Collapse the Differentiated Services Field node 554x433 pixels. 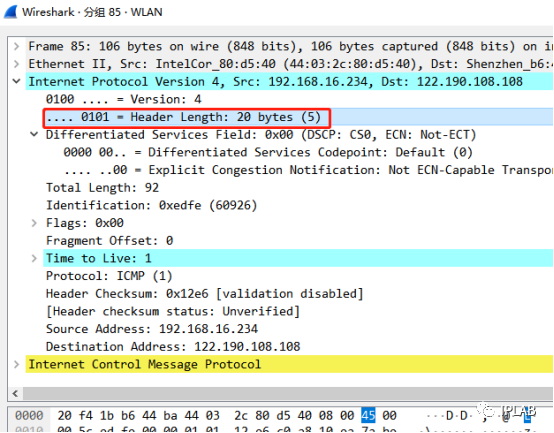tap(34, 134)
